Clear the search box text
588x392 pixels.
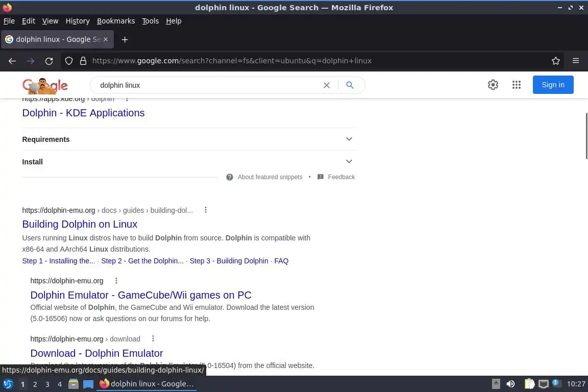[x=327, y=85]
